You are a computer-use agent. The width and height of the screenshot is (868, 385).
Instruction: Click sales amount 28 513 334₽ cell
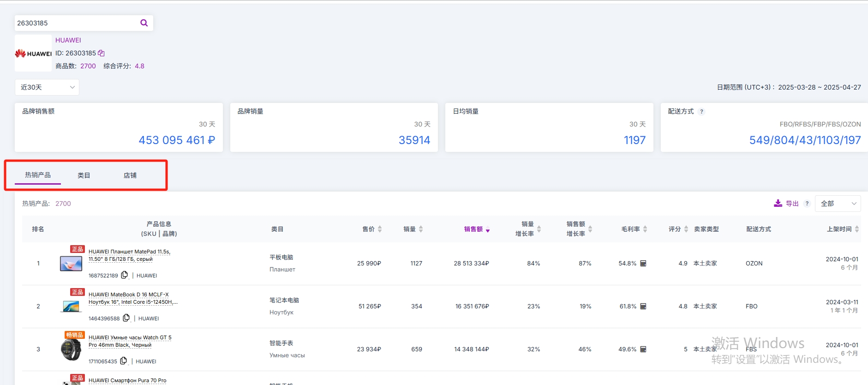[x=471, y=263]
